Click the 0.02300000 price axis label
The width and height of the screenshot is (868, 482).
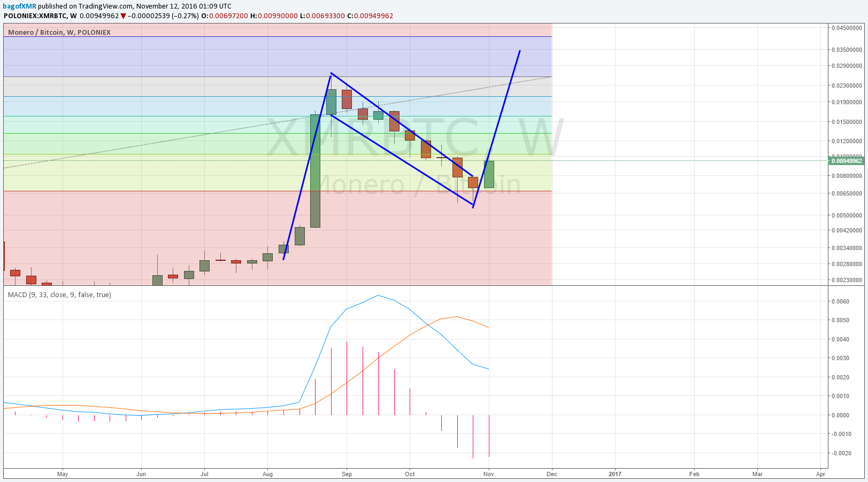[x=847, y=85]
